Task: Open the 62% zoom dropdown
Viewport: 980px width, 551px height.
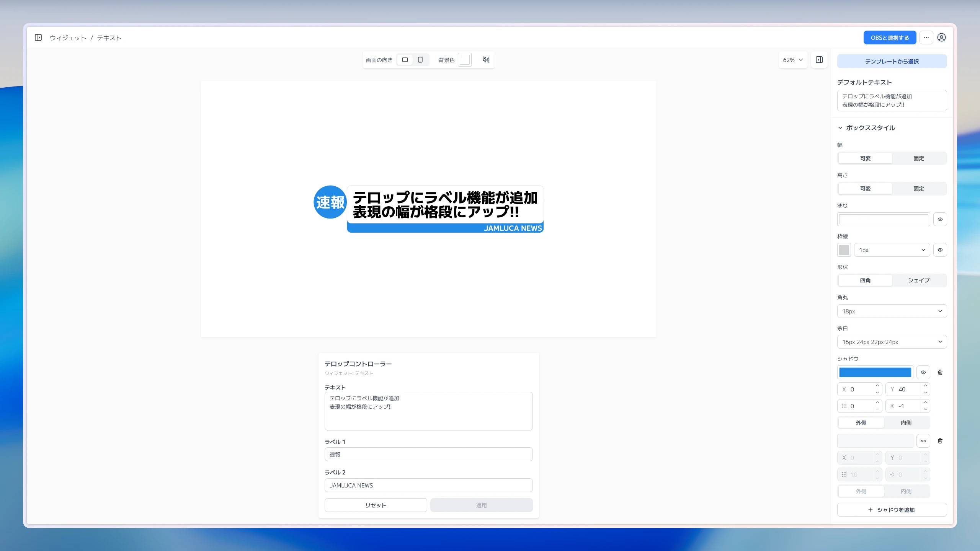Action: click(x=793, y=60)
